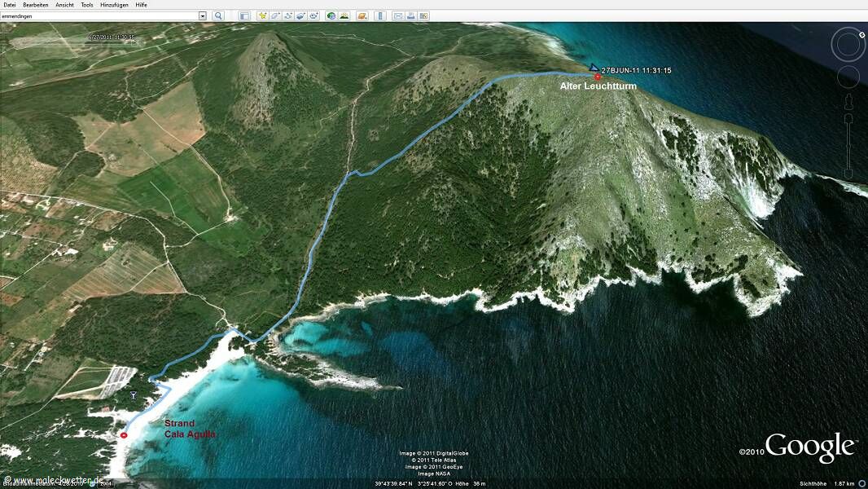
Task: Open the ruler measurement tool
Action: point(380,15)
